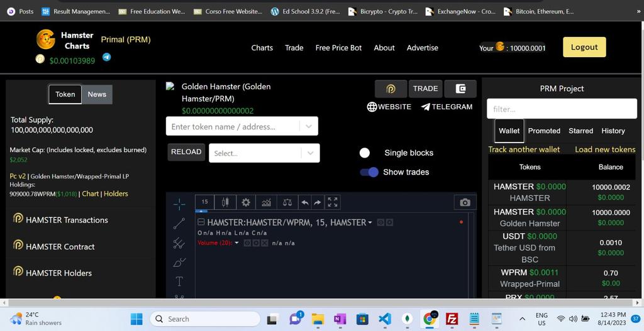The height and width of the screenshot is (331, 644).
Task: Click the Pc v2 link
Action: pyautogui.click(x=18, y=176)
